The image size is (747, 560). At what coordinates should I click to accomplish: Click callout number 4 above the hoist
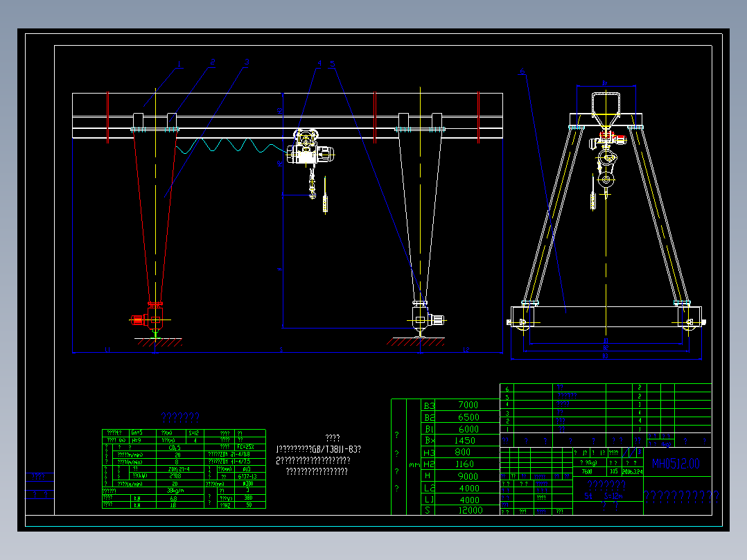coord(319,63)
